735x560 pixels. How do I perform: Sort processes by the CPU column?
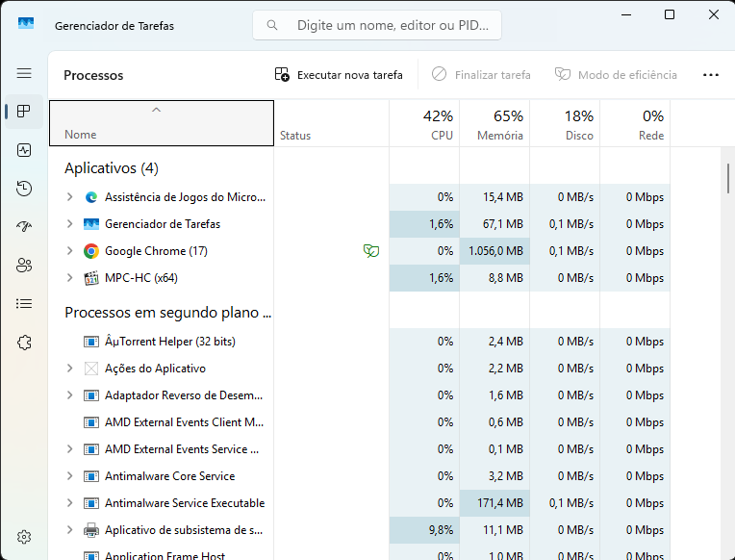[x=424, y=123]
